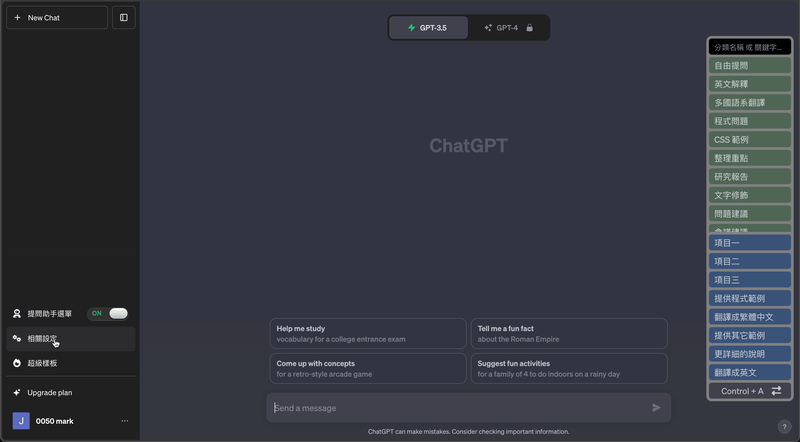The image size is (800, 442).
Task: Collapse sidebar using the panel icon
Action: [x=123, y=18]
